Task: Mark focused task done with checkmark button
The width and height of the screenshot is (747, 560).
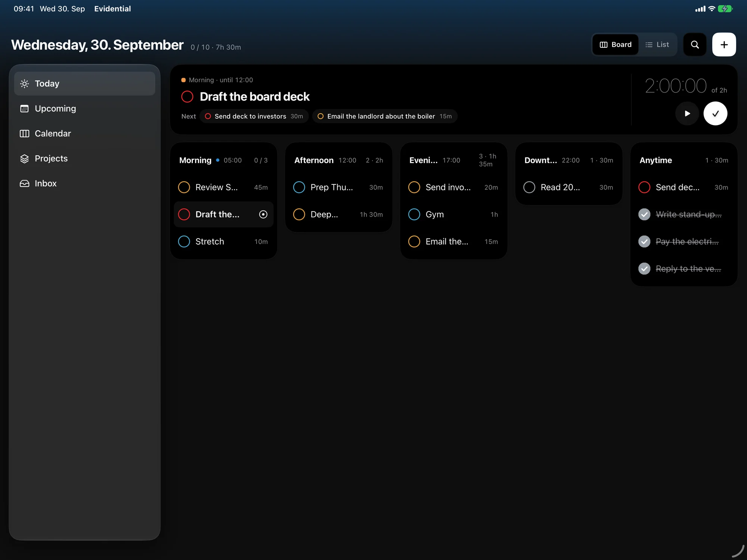Action: pos(715,113)
